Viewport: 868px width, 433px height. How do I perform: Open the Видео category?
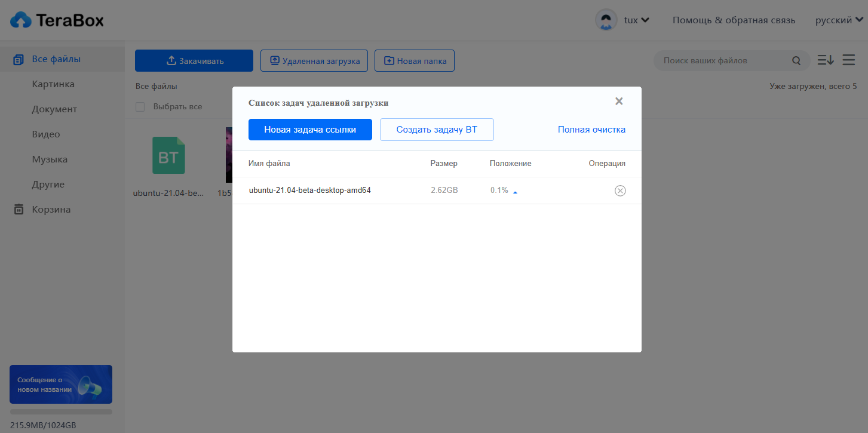[x=46, y=134]
